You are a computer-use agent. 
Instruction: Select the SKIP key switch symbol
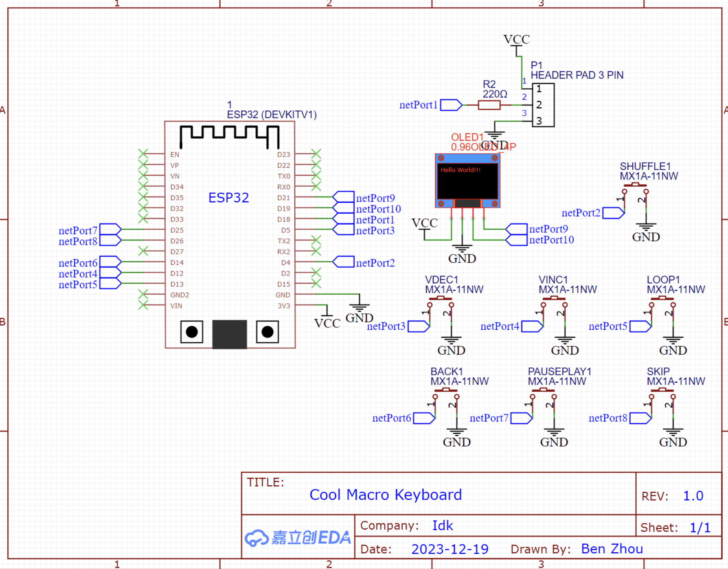[662, 402]
